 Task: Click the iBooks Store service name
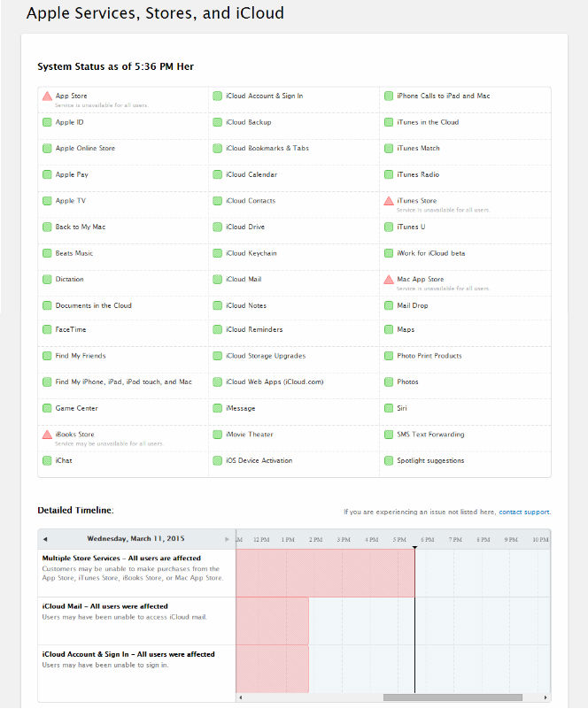(x=75, y=435)
